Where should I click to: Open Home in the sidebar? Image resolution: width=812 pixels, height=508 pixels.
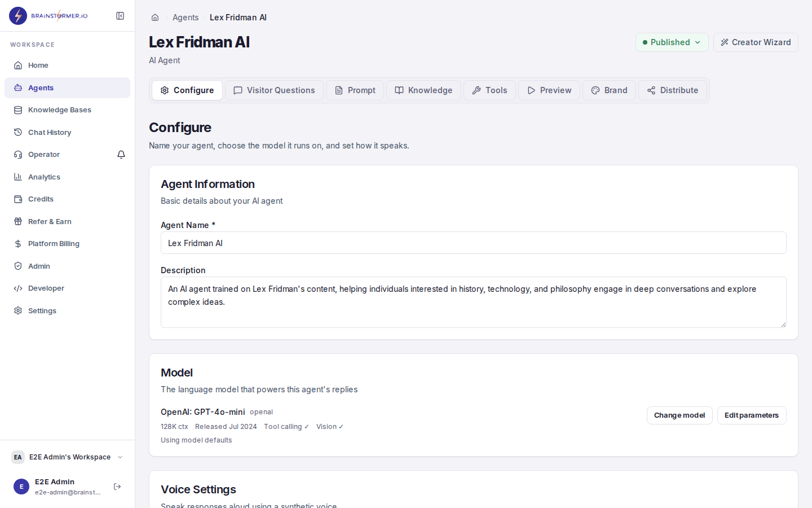(67, 65)
